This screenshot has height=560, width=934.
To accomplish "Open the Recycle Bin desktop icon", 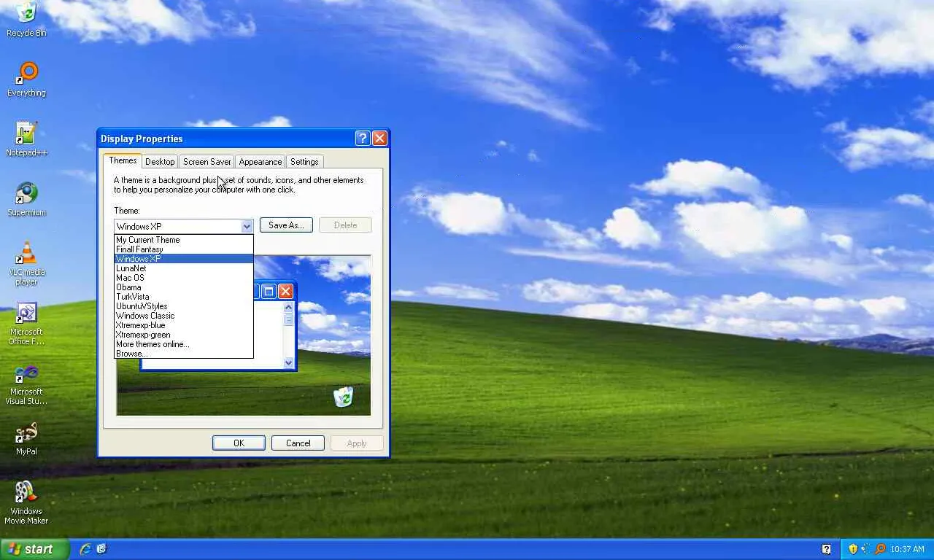I will [x=26, y=19].
